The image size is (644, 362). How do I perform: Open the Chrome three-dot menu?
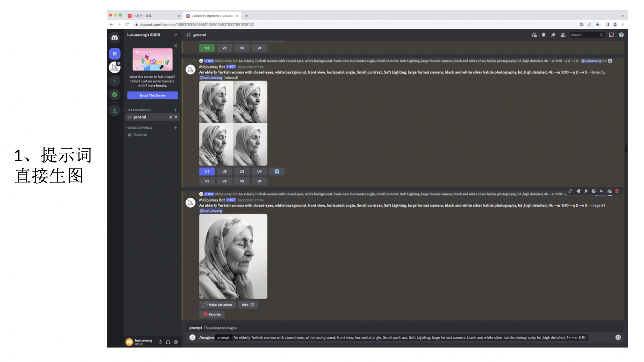pyautogui.click(x=623, y=24)
